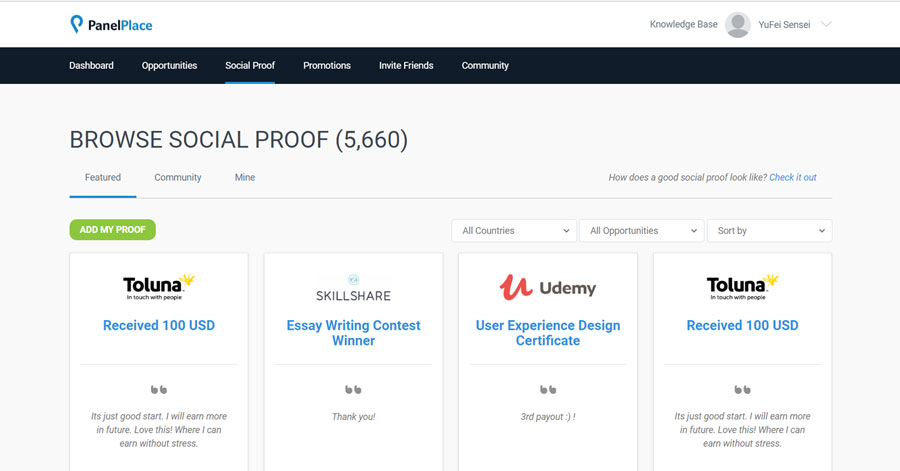Open the All Countries dropdown

(x=514, y=231)
